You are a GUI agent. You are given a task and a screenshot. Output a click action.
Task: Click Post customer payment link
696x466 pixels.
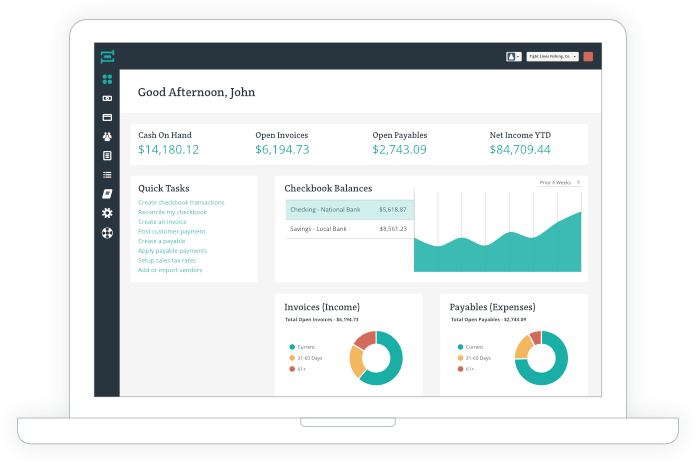[171, 232]
